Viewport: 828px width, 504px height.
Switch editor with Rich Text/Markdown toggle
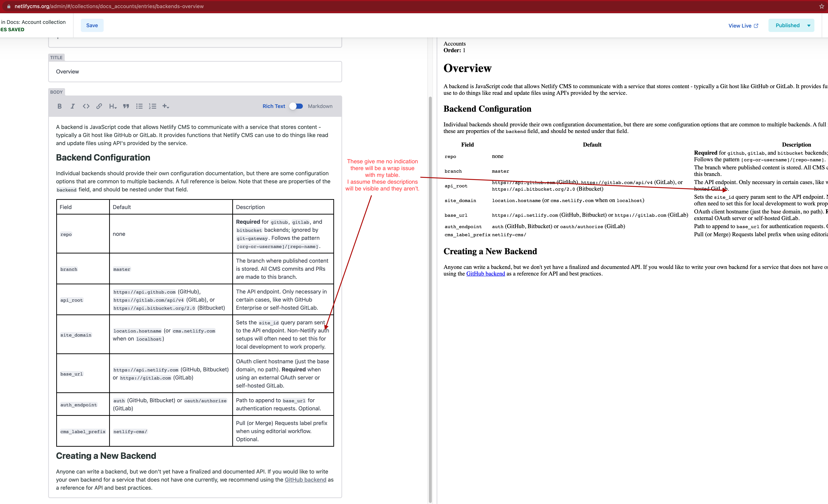(x=296, y=106)
